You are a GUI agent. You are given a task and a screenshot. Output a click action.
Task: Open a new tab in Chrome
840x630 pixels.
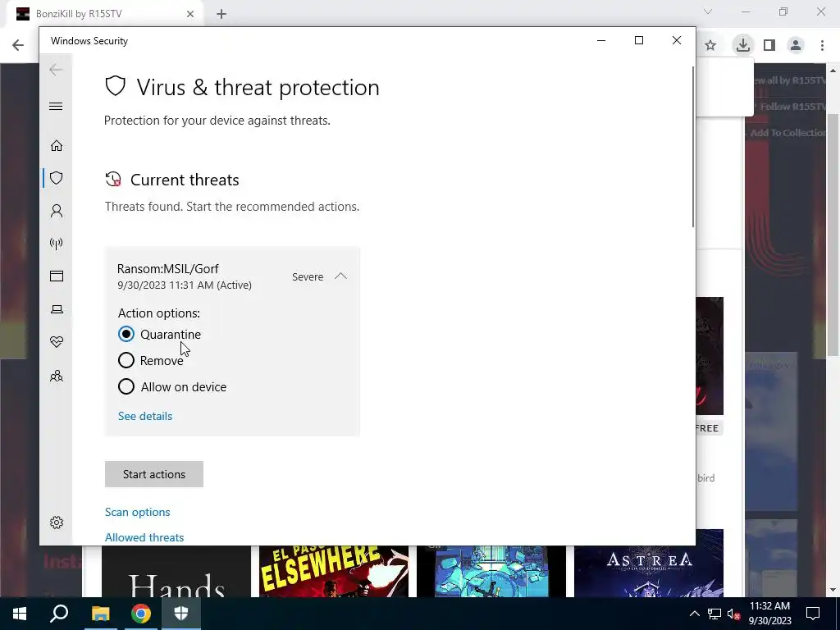221,14
